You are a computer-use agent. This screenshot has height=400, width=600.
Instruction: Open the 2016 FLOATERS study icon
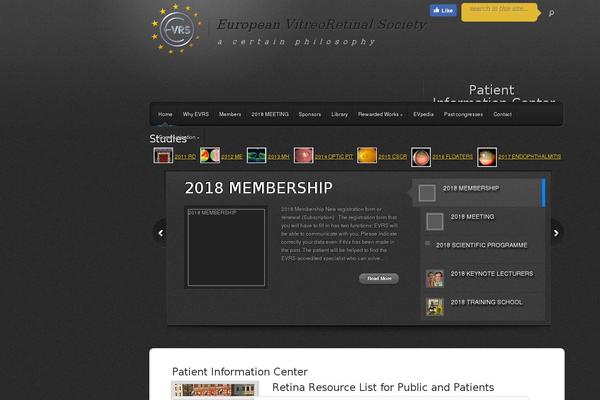point(421,157)
